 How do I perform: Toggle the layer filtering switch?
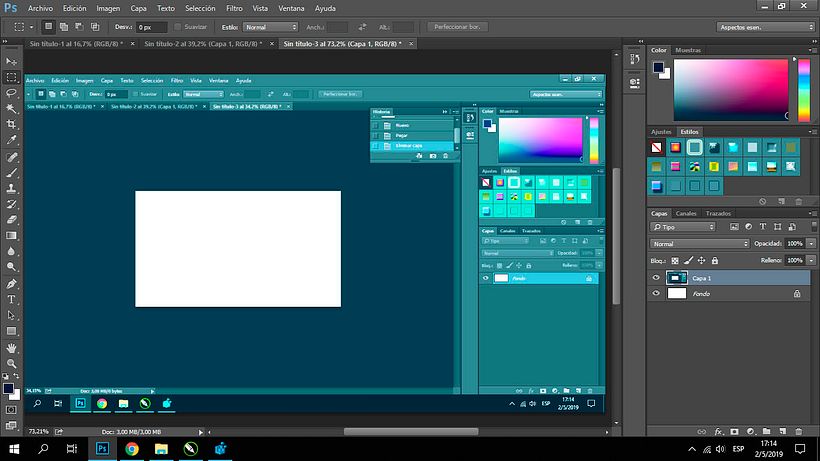(814, 226)
